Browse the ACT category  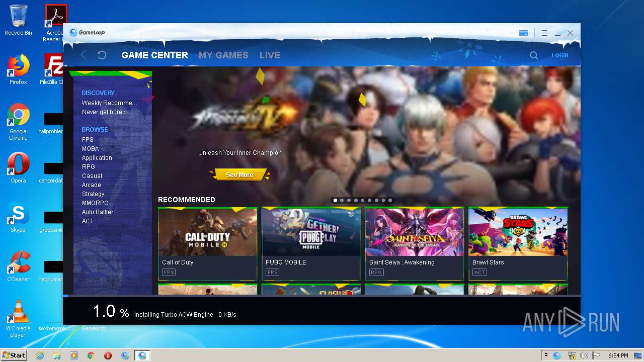tap(88, 221)
